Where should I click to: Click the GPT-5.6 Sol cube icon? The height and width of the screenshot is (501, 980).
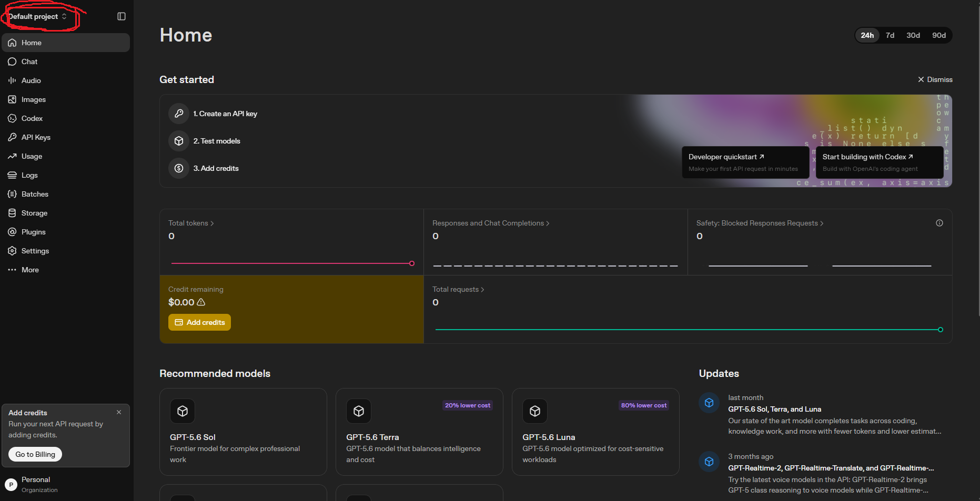click(x=183, y=411)
